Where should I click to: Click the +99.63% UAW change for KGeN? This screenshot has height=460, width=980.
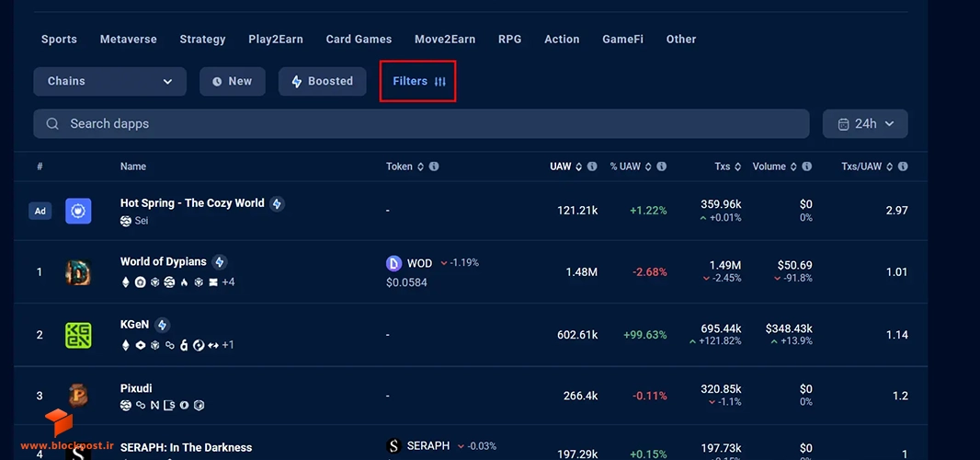click(x=645, y=335)
